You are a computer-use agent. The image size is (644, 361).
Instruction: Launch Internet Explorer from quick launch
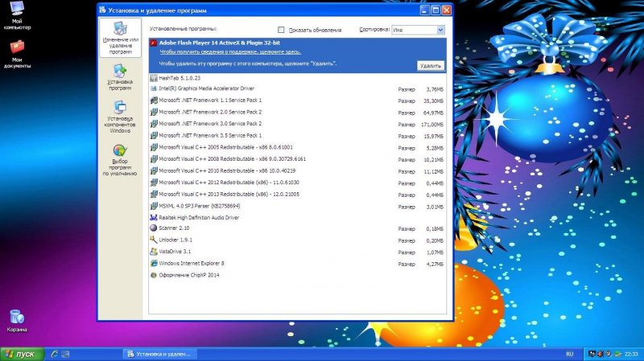[54, 354]
